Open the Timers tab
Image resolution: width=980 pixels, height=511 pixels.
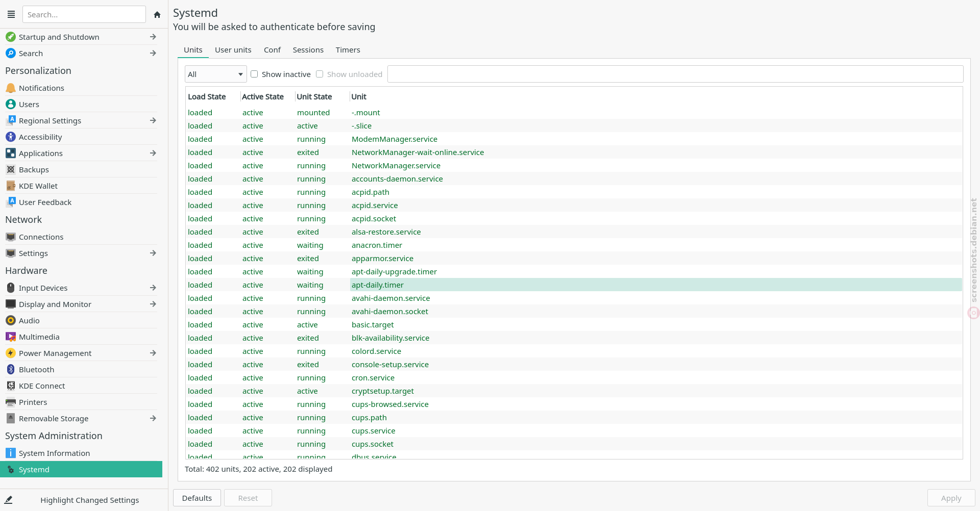point(348,50)
